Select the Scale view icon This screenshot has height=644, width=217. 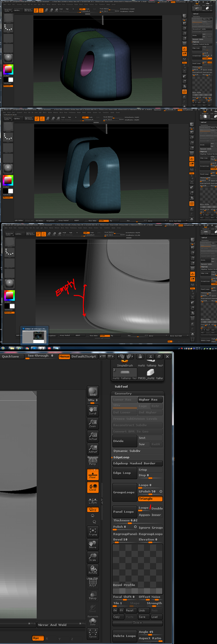[x=93, y=557]
